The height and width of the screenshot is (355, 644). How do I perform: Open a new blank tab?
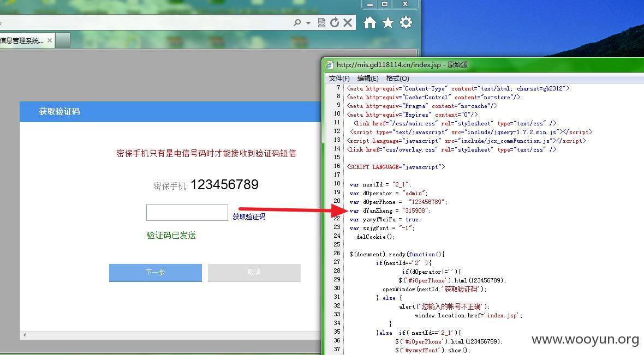[x=62, y=40]
